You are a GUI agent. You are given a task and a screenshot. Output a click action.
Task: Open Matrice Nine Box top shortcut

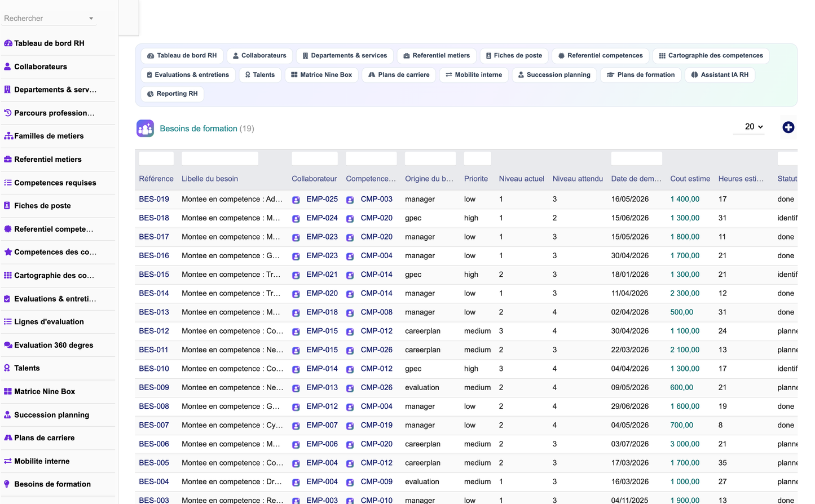(321, 75)
